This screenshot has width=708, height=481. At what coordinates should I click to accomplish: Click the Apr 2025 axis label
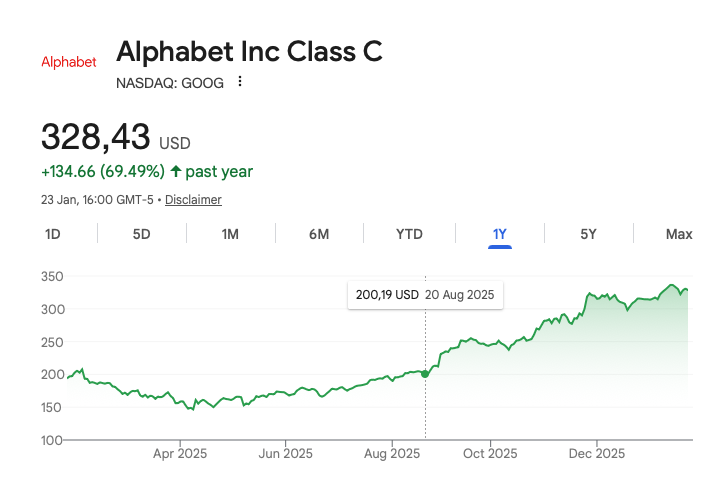pyautogui.click(x=180, y=453)
